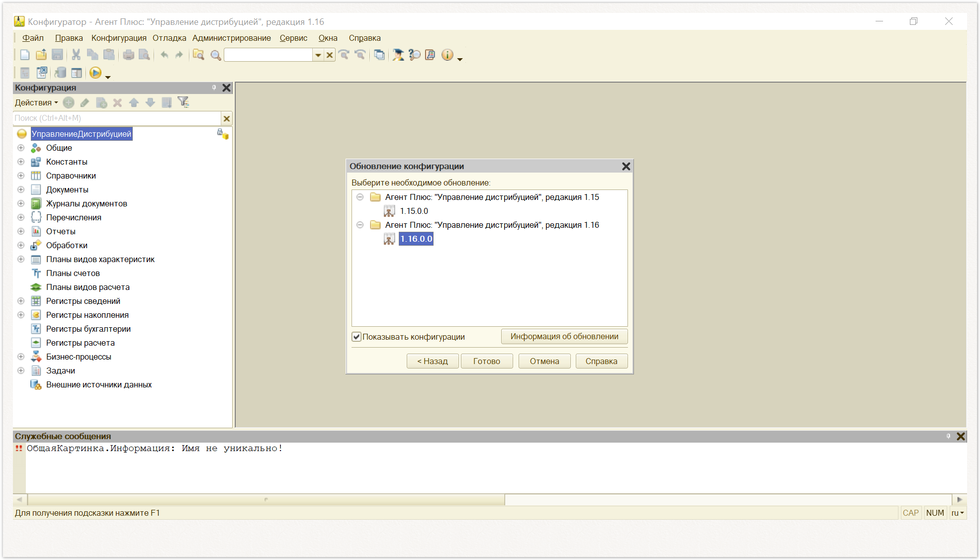Click the Find magnifier icon

coord(215,55)
